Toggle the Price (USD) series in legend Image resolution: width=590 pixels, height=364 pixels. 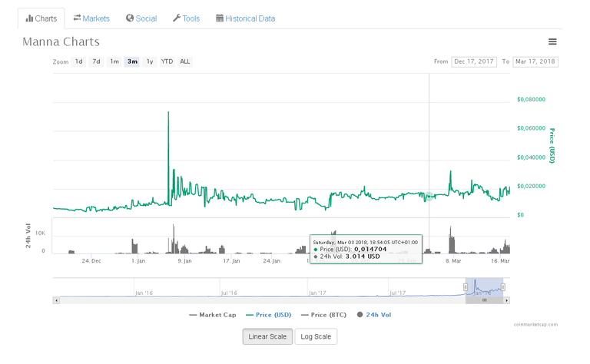269,315
